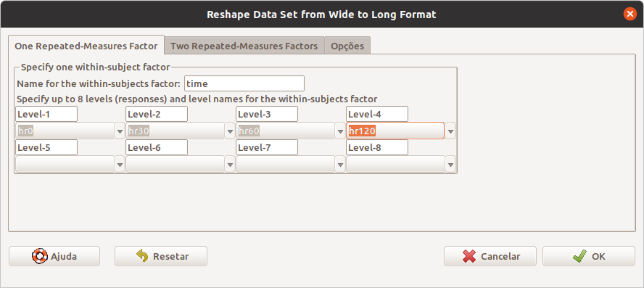Expand the hr120 dropdown arrow under Level-4
The image size is (644, 288).
click(x=450, y=131)
